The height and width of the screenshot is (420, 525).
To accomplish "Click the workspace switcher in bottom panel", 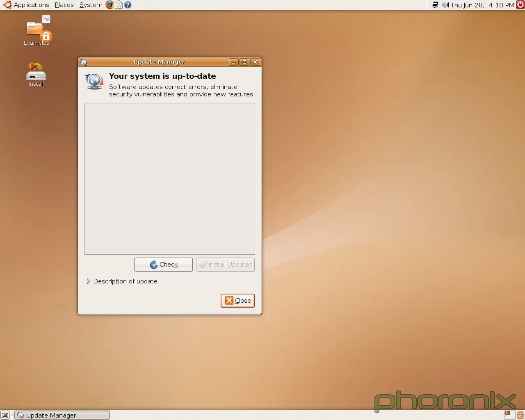I will tap(510, 415).
